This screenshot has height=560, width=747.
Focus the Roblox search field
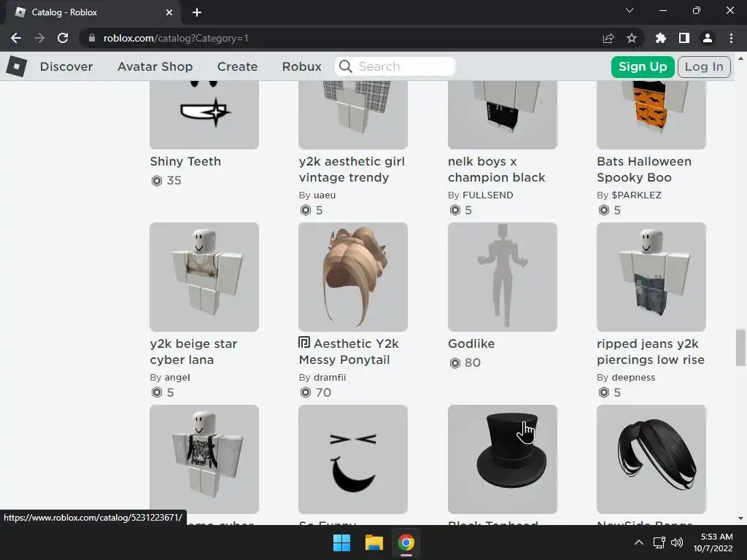[395, 66]
